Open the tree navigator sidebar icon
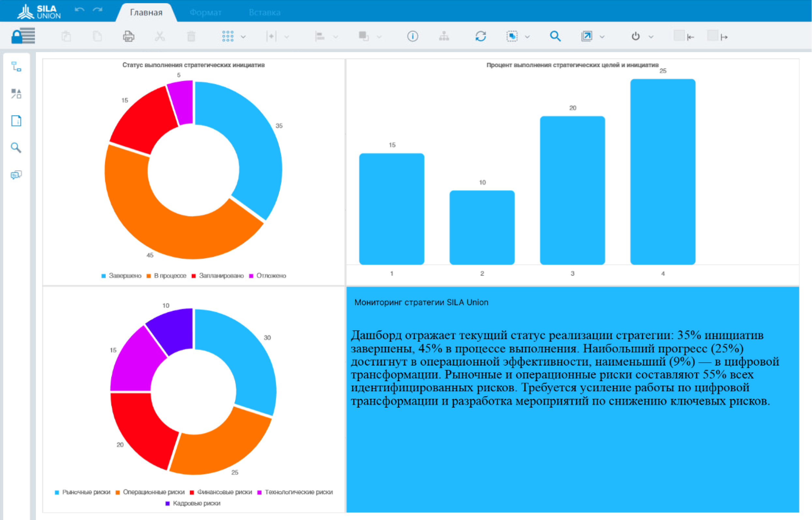812x520 pixels. coord(16,66)
